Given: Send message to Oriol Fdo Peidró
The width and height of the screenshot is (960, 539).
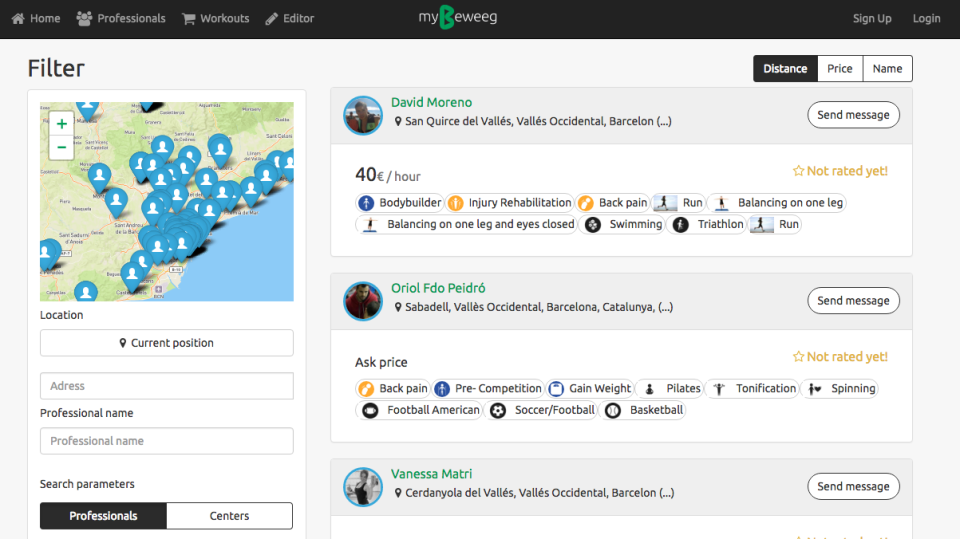Looking at the screenshot, I should point(853,301).
